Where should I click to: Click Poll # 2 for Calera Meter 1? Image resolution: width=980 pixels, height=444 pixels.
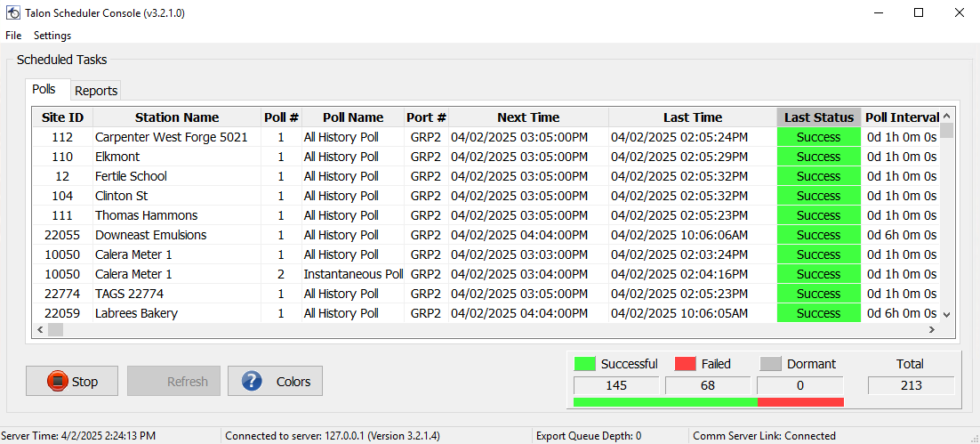[281, 274]
